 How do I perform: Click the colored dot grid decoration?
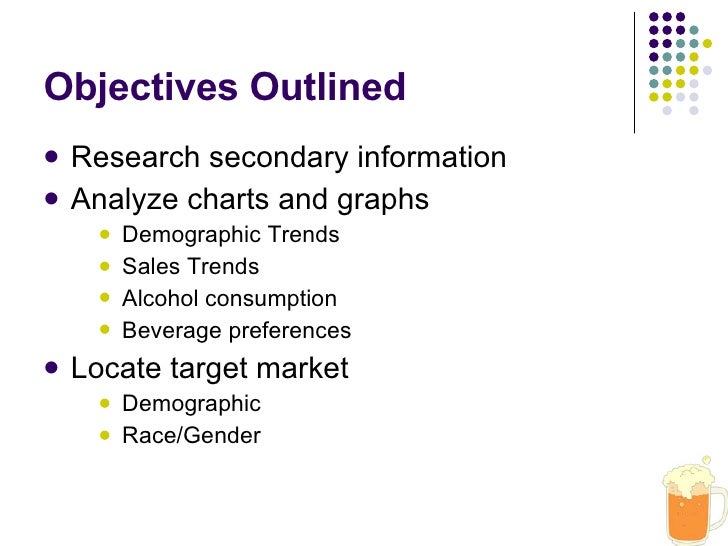click(680, 64)
